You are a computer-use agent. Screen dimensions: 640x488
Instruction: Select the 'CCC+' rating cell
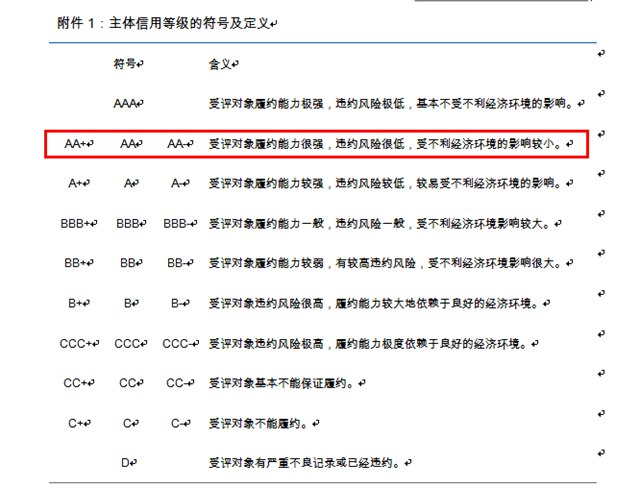tap(76, 344)
